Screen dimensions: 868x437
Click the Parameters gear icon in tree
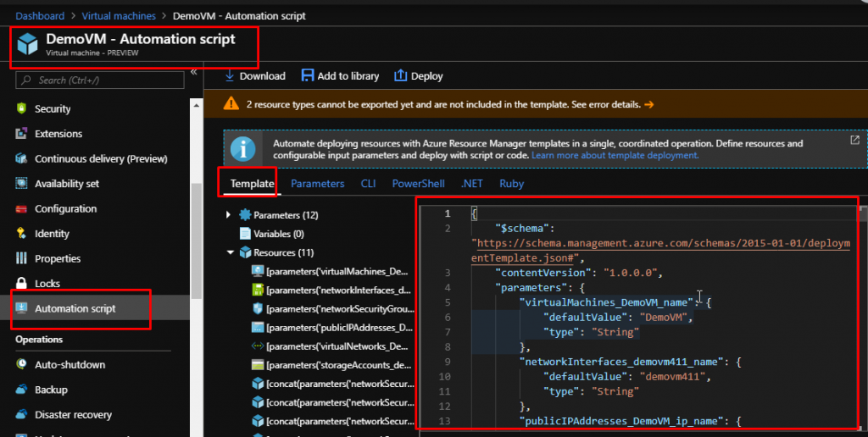245,215
